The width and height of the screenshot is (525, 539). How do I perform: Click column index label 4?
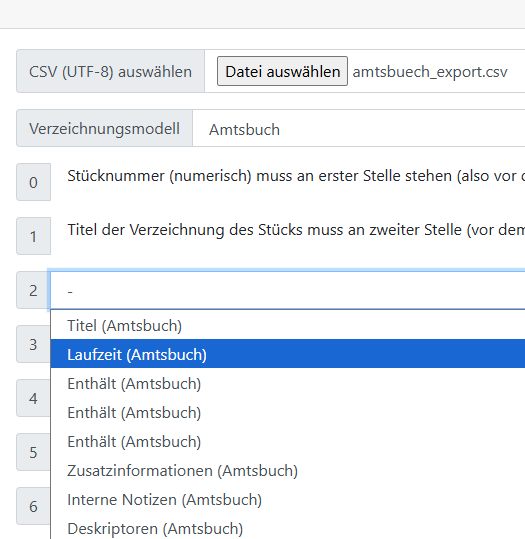pyautogui.click(x=33, y=398)
